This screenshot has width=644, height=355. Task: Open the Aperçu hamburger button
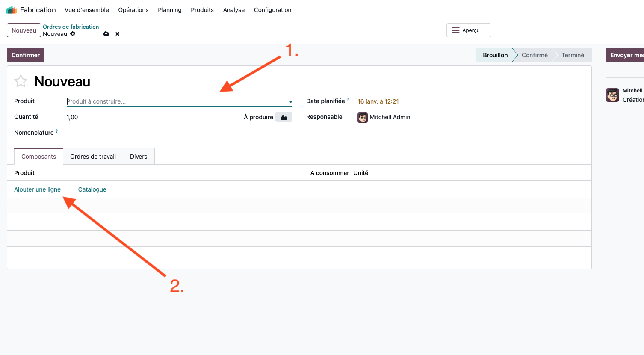[x=469, y=30]
